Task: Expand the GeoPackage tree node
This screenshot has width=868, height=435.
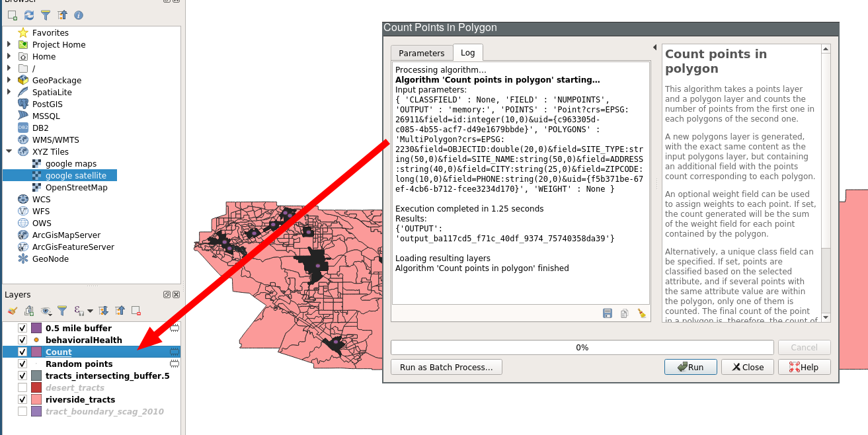Action: (9, 80)
